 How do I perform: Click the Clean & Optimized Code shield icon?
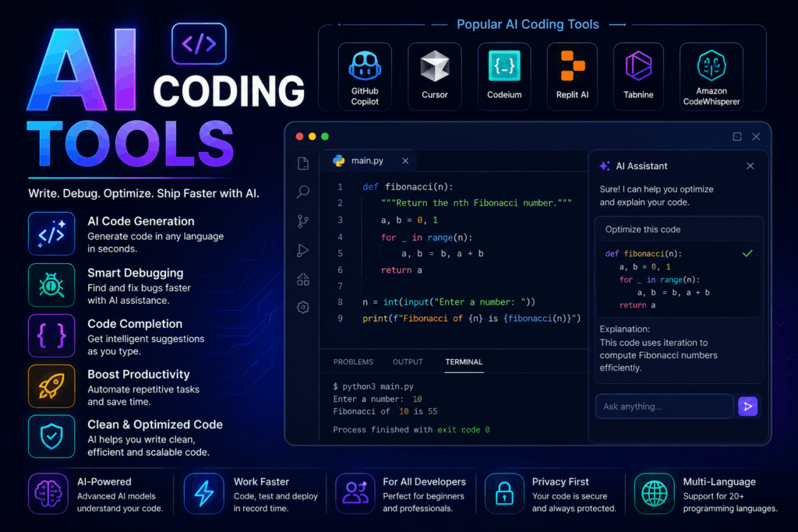pyautogui.click(x=51, y=436)
